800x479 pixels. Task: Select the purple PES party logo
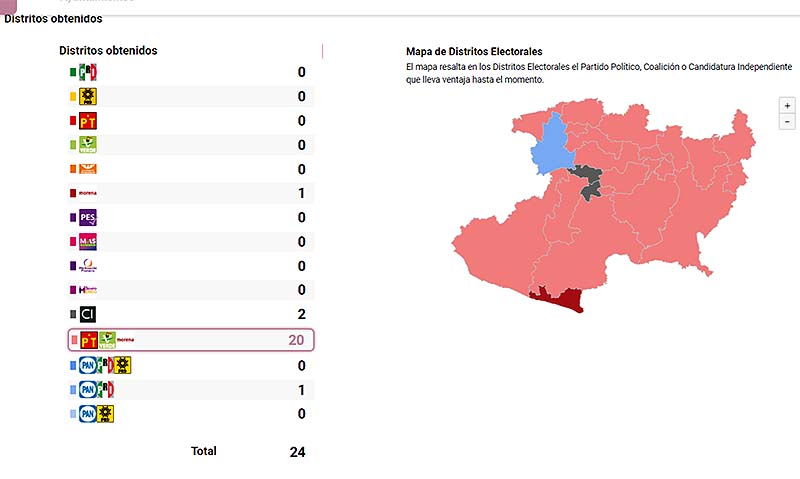tap(88, 218)
